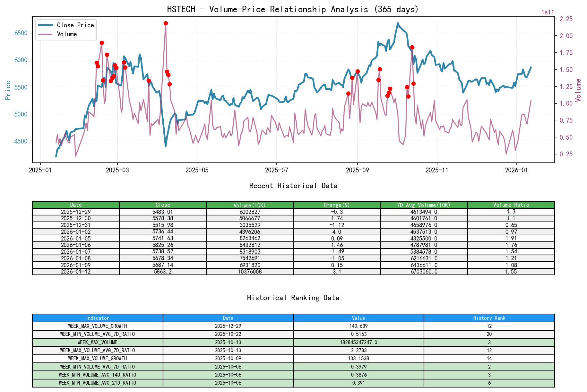Click the Date column header

pyautogui.click(x=76, y=205)
